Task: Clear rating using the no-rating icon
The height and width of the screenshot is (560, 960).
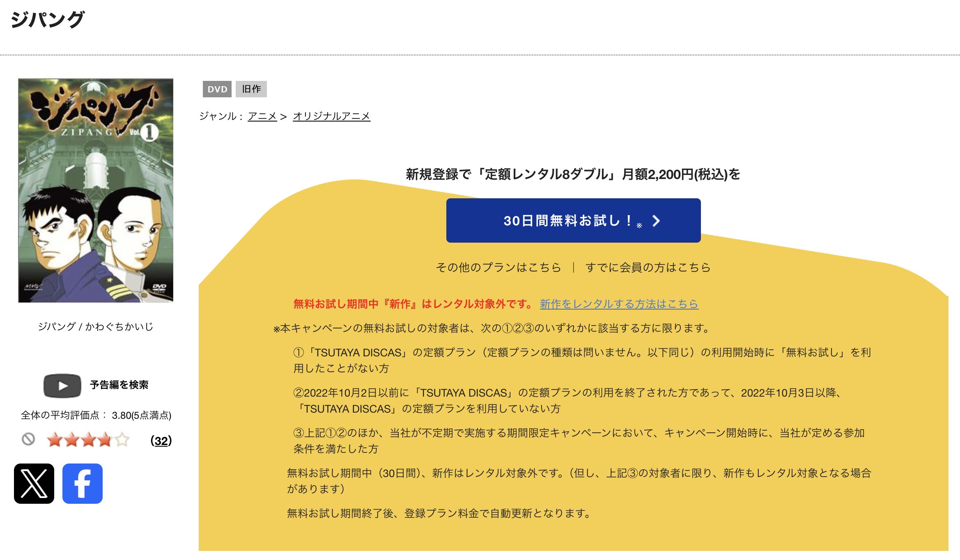Action: pos(28,439)
